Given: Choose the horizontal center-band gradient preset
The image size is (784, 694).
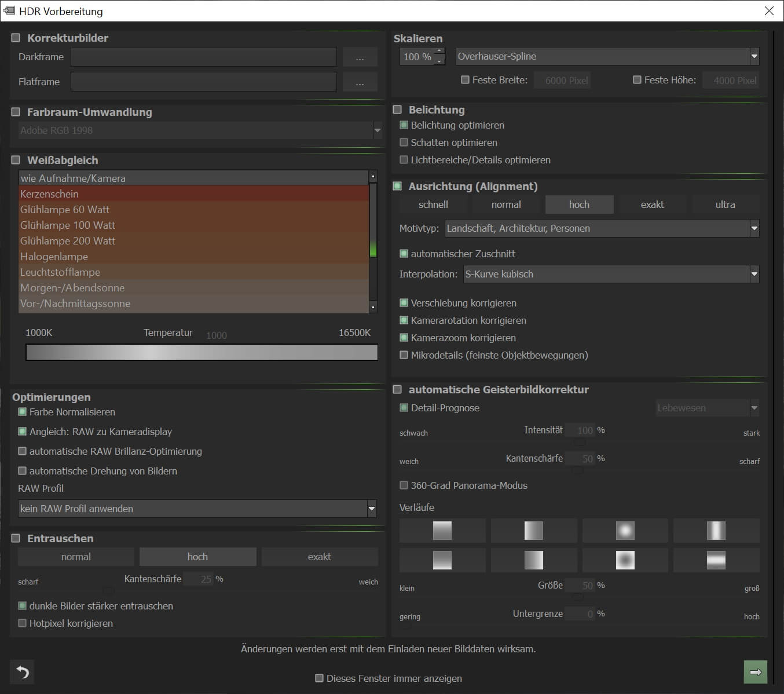Looking at the screenshot, I should pos(716,560).
